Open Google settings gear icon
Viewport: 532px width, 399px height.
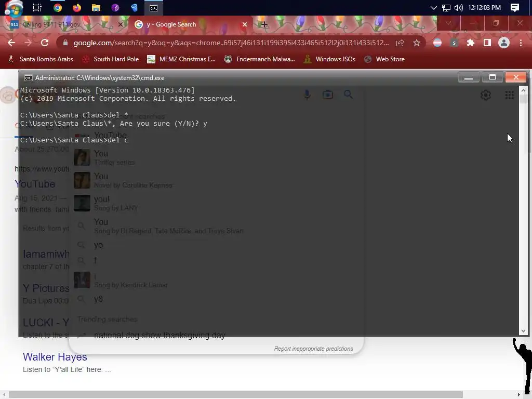pyautogui.click(x=486, y=95)
